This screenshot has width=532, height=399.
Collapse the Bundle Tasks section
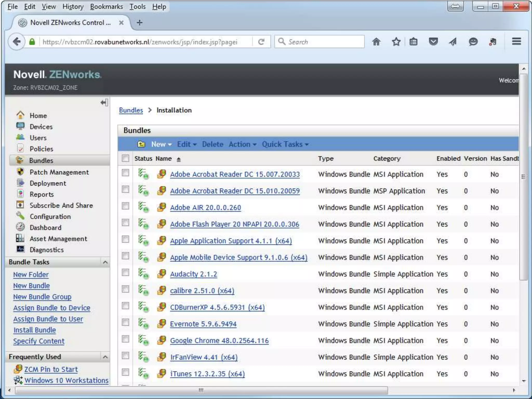point(105,262)
